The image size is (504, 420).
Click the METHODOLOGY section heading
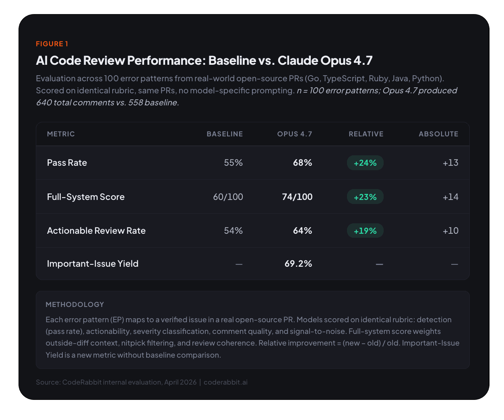[x=75, y=305]
